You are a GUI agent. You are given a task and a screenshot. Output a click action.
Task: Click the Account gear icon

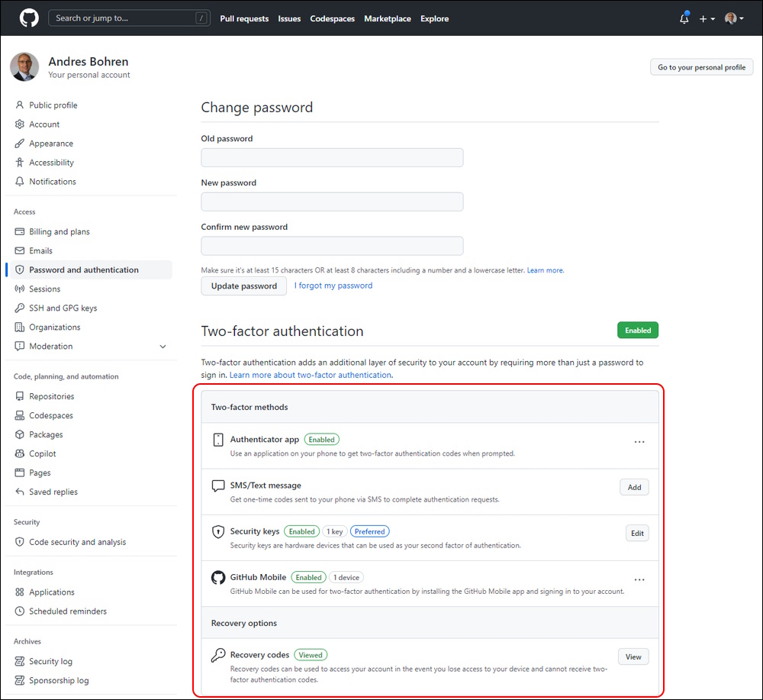pyautogui.click(x=20, y=124)
